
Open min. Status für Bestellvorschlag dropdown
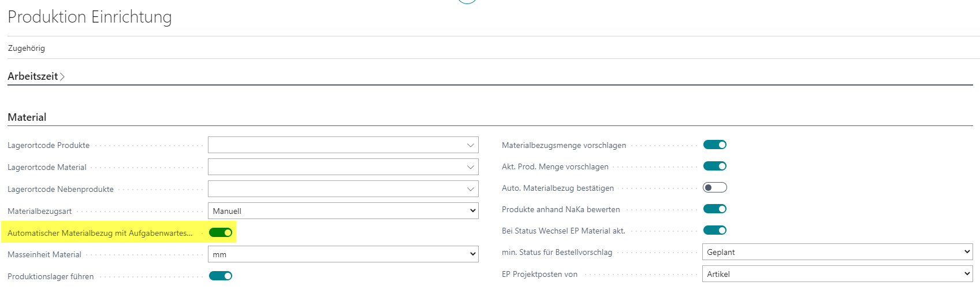click(x=837, y=252)
